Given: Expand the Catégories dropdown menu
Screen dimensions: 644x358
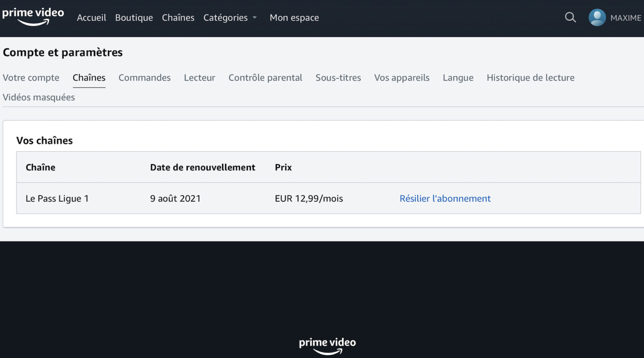Looking at the screenshot, I should [230, 18].
